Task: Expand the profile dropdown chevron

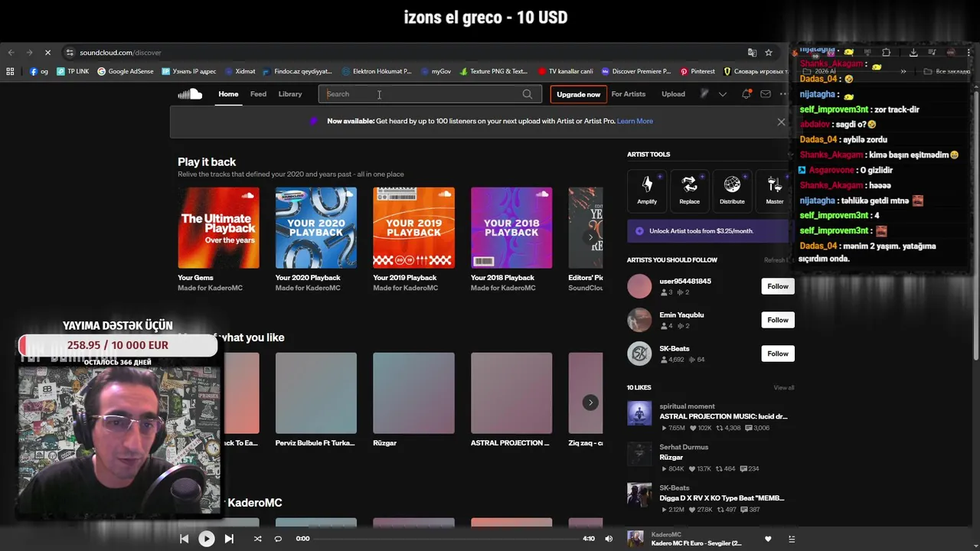Action: coord(722,94)
